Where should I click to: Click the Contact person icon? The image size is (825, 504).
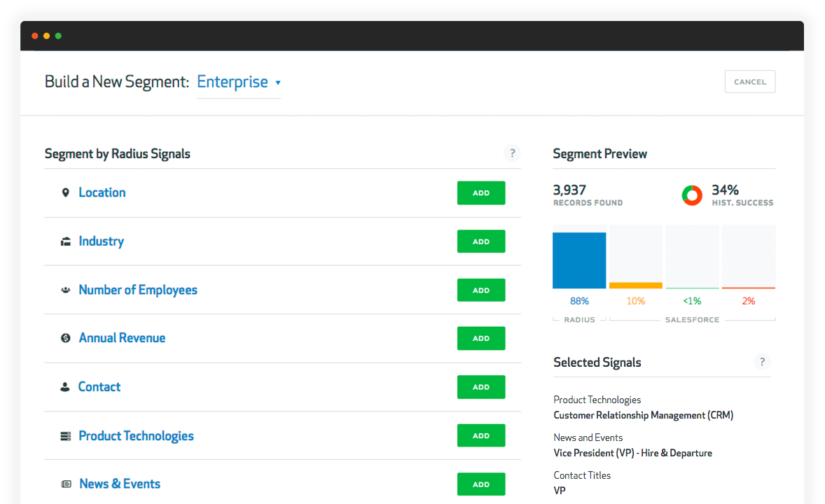tap(64, 386)
